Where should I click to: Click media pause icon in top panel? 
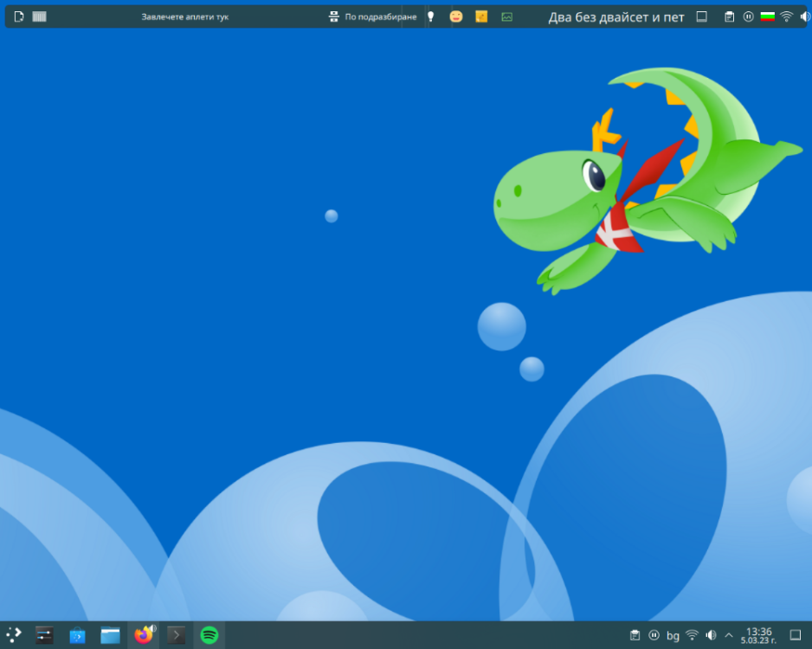click(x=748, y=16)
